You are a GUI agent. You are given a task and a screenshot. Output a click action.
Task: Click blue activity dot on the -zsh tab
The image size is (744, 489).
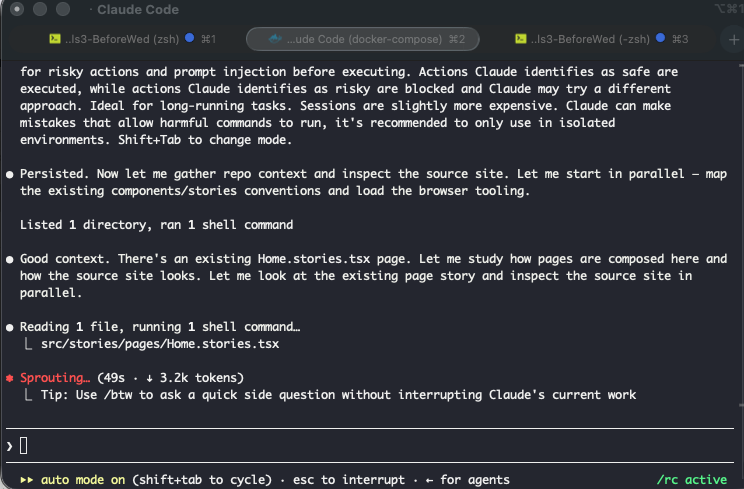click(660, 38)
